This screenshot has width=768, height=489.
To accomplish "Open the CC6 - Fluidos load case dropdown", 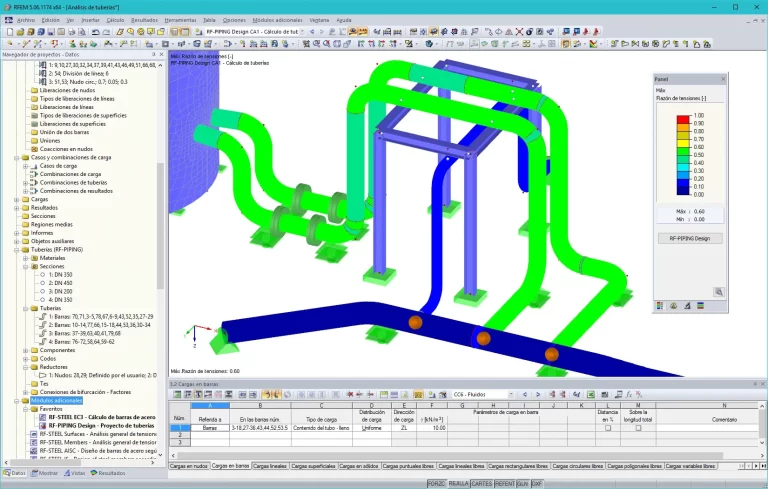I will 511,394.
